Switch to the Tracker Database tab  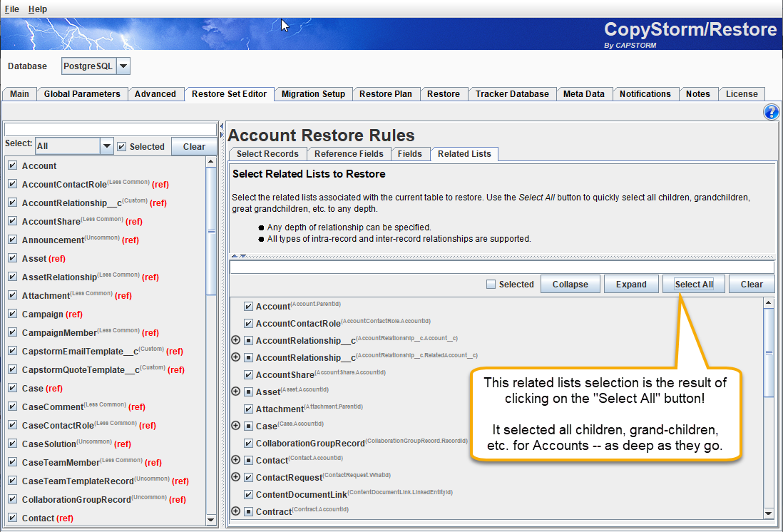[512, 94]
